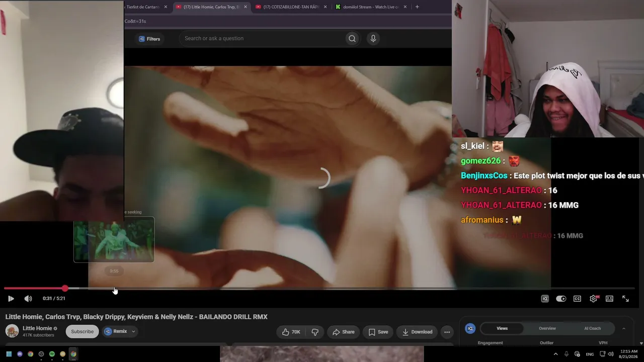Click the browser address bar URL

point(135,21)
